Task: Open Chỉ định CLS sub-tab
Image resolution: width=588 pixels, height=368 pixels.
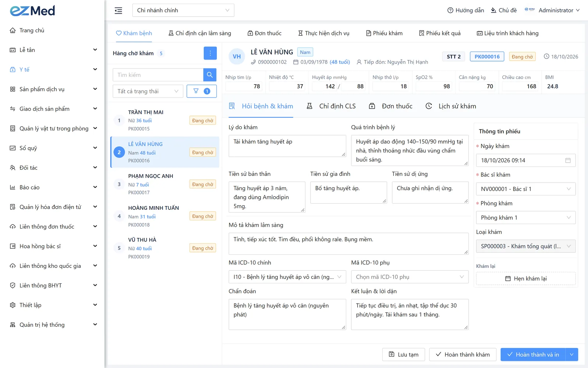Action: pos(331,106)
